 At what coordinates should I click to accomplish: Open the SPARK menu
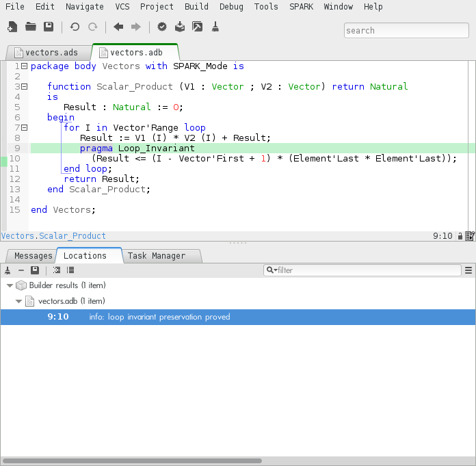click(301, 7)
